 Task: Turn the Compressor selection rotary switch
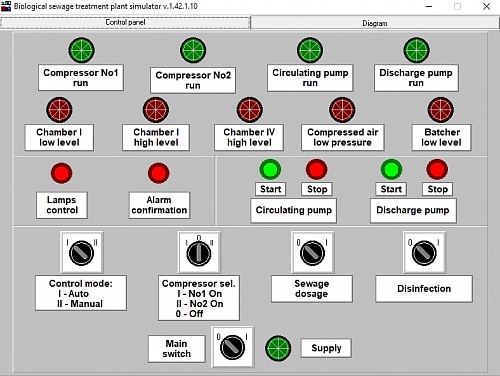[199, 252]
